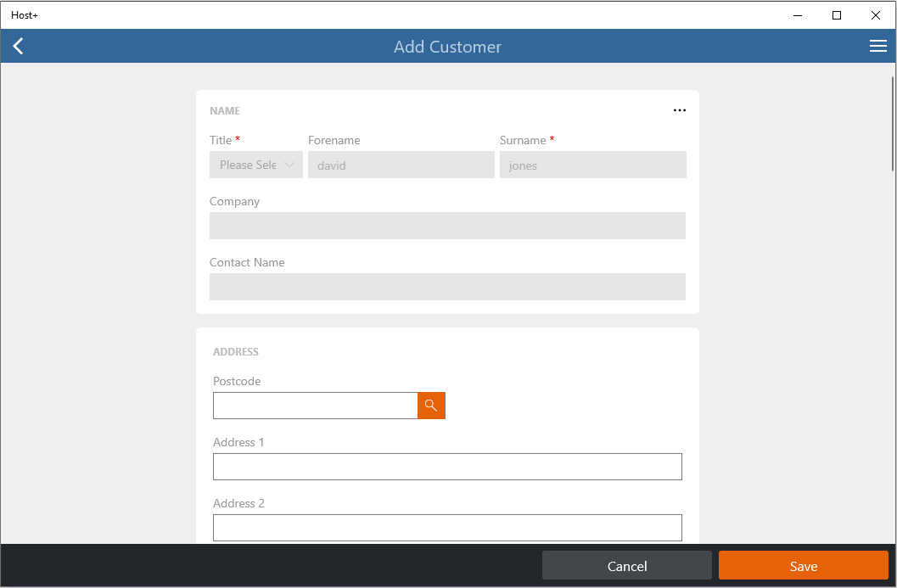Go back using the header arrow
Viewport: 897px width, 588px height.
click(x=19, y=47)
